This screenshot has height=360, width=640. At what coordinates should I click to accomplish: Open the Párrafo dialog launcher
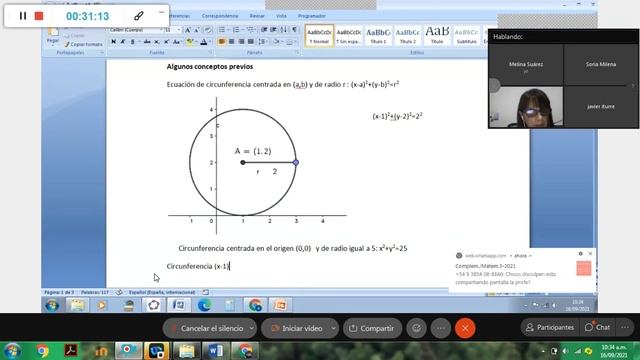click(x=297, y=53)
